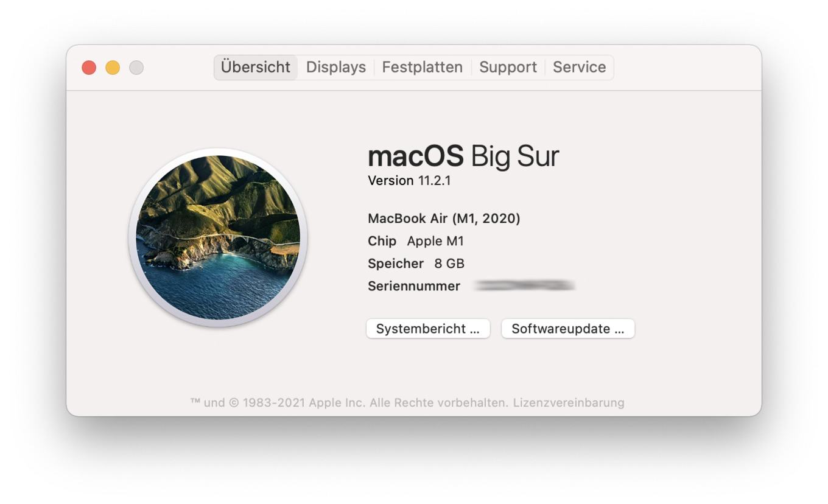Open the Service tab
This screenshot has width=828, height=504.
point(579,67)
